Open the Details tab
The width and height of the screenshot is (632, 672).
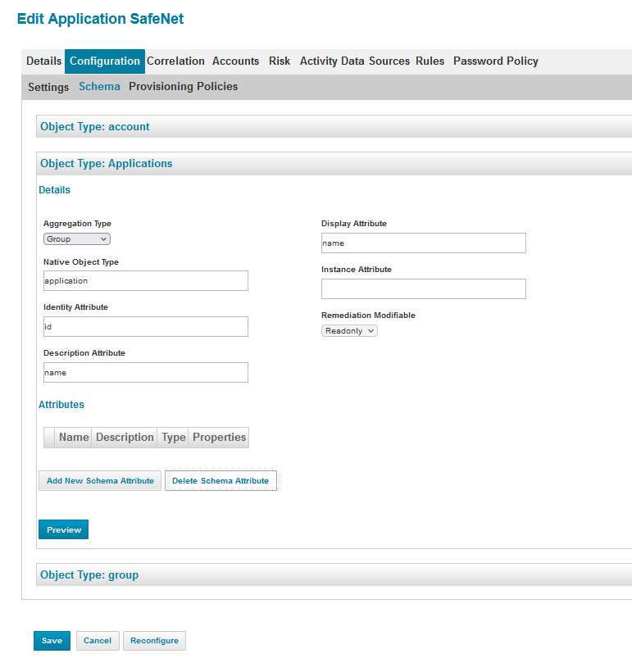click(x=43, y=61)
